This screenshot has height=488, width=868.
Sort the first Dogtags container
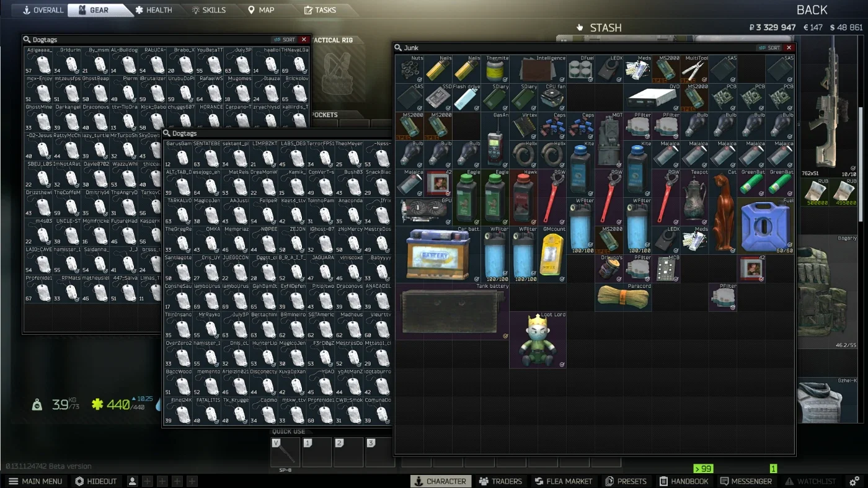(x=285, y=40)
